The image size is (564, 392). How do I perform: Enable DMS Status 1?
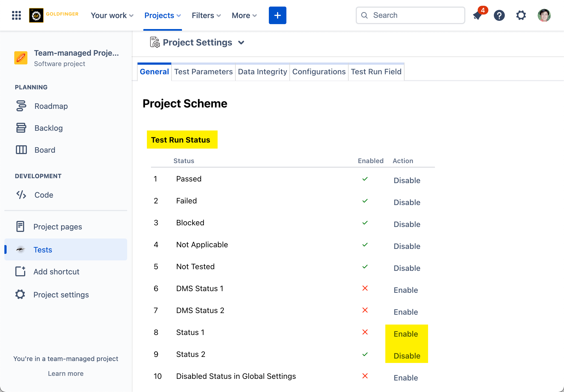[x=406, y=290]
